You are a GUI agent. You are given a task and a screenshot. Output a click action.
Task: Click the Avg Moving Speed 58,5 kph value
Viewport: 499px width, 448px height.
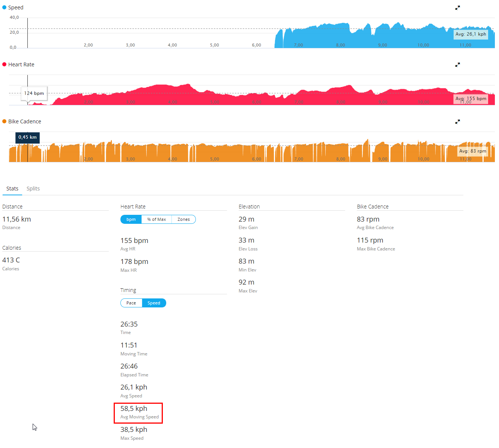click(134, 409)
